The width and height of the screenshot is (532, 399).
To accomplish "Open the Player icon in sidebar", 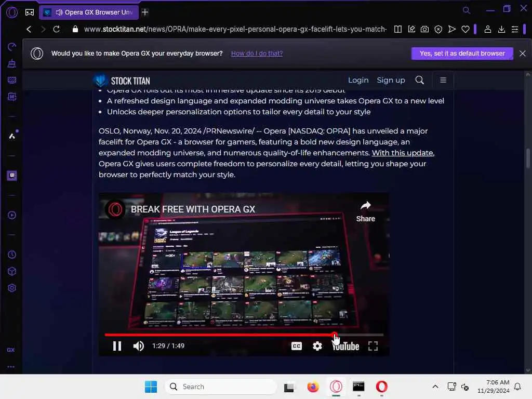I will point(12,215).
